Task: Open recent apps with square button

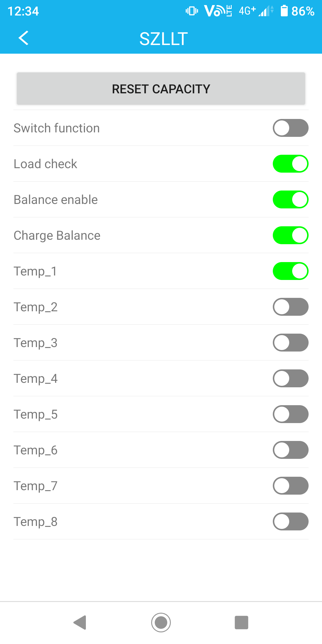Action: (x=241, y=622)
